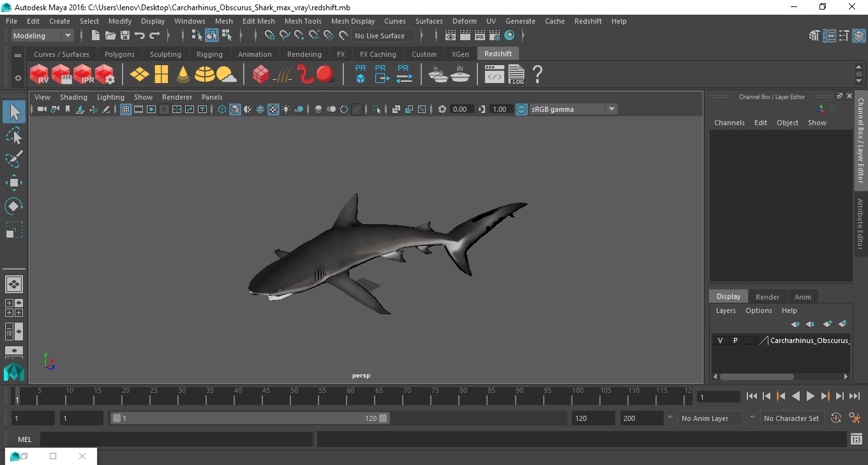Open the Redshift menu in menu bar
Image resolution: width=868 pixels, height=465 pixels.
point(588,21)
